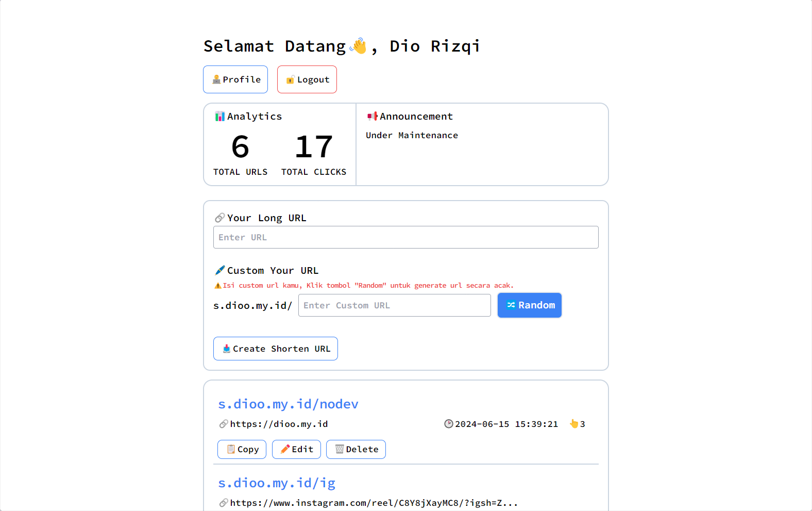The height and width of the screenshot is (511, 812).
Task: Click the Analytics bar chart icon
Action: click(220, 116)
